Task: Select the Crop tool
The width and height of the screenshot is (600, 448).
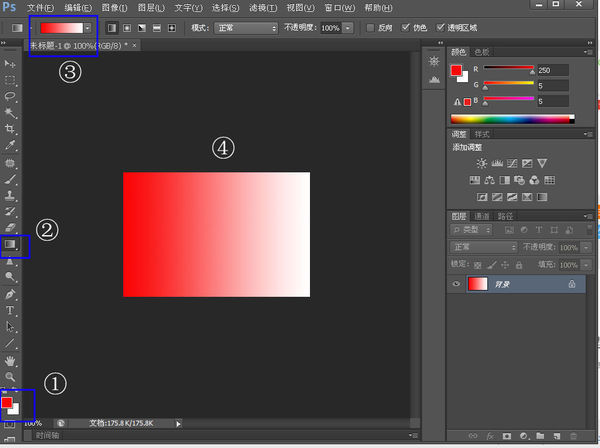Action: point(10,129)
